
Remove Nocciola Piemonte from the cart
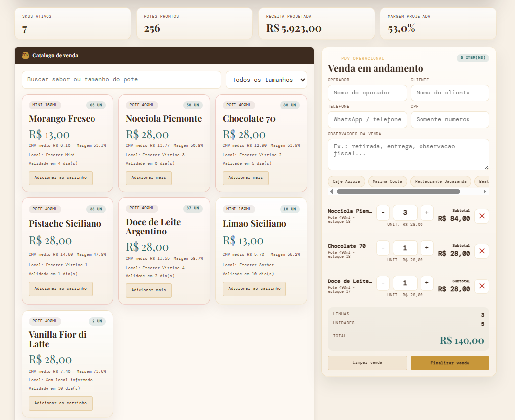(481, 216)
